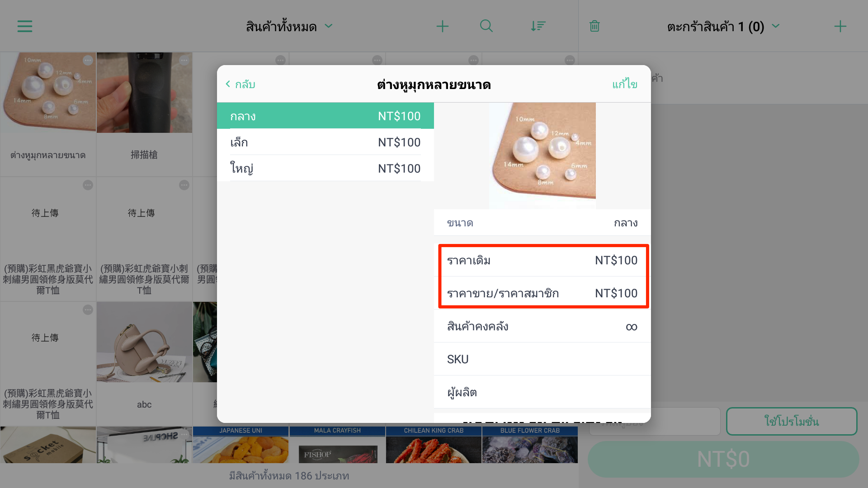Add a new cart with plus icon

click(840, 26)
